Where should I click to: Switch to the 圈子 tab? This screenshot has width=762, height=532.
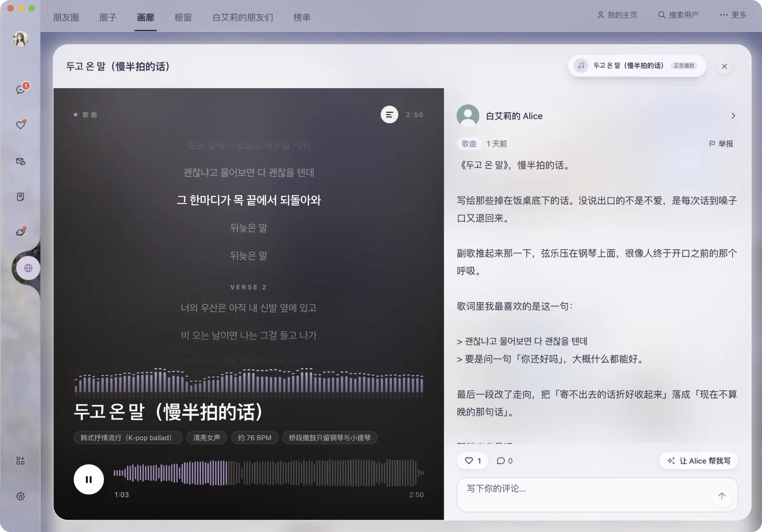pos(108,17)
